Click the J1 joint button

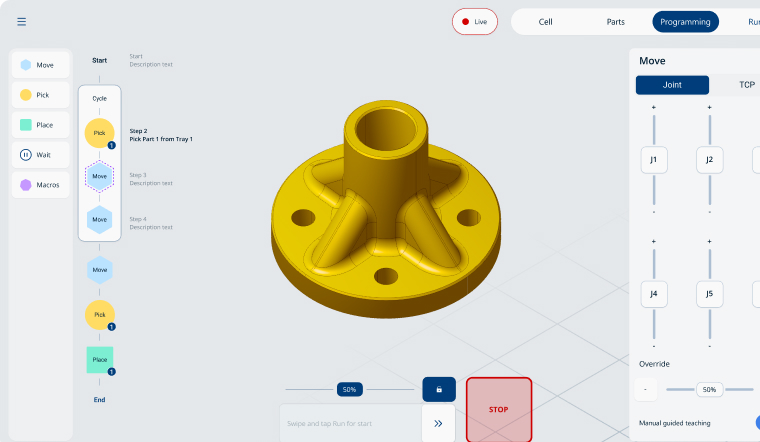pos(654,160)
